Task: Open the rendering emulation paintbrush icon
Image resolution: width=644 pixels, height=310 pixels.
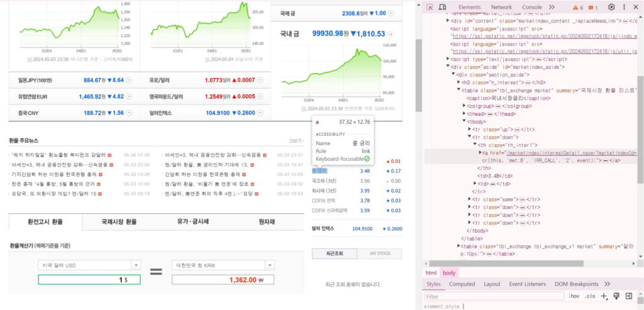Action: 616,296
